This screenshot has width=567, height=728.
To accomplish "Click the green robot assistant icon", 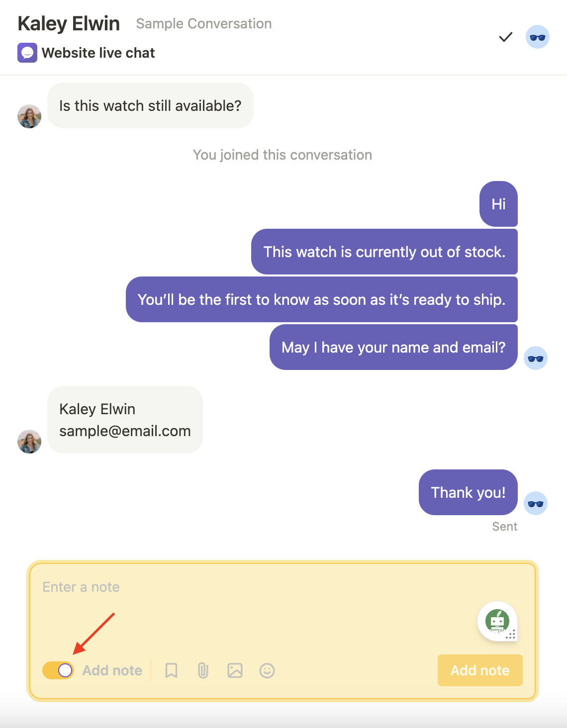I will (x=497, y=621).
